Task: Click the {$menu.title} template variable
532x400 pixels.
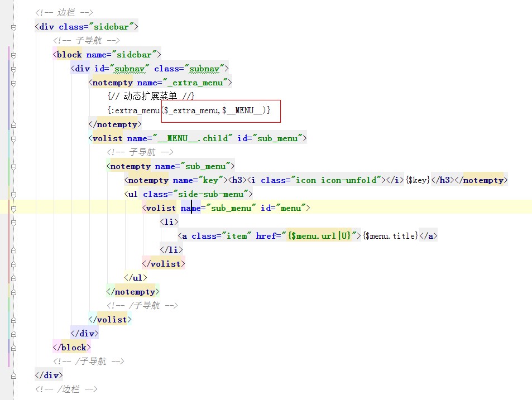Action: pyautogui.click(x=390, y=236)
